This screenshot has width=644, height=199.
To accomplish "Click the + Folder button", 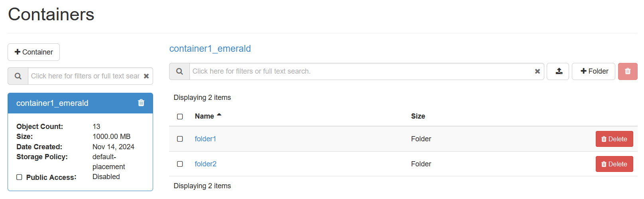I will click(593, 71).
